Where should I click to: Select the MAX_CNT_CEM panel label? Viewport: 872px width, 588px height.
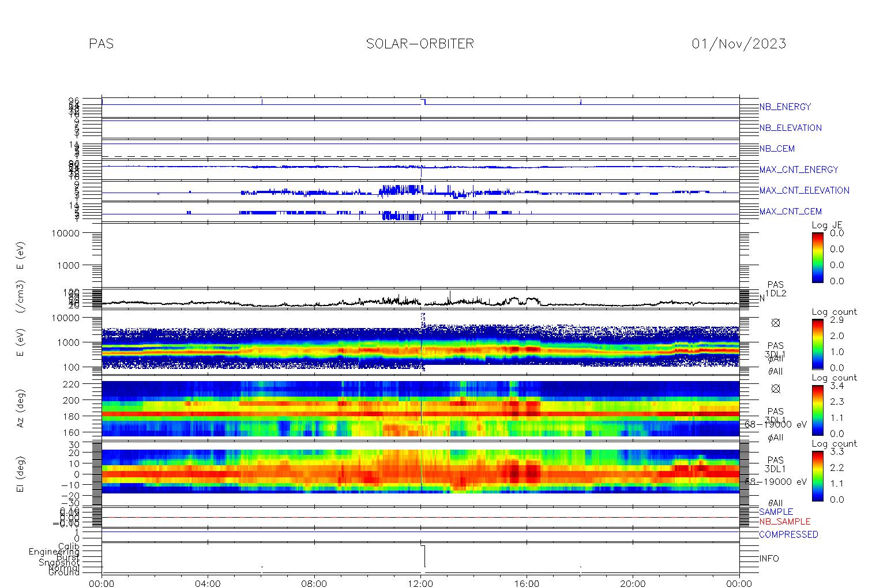790,212
